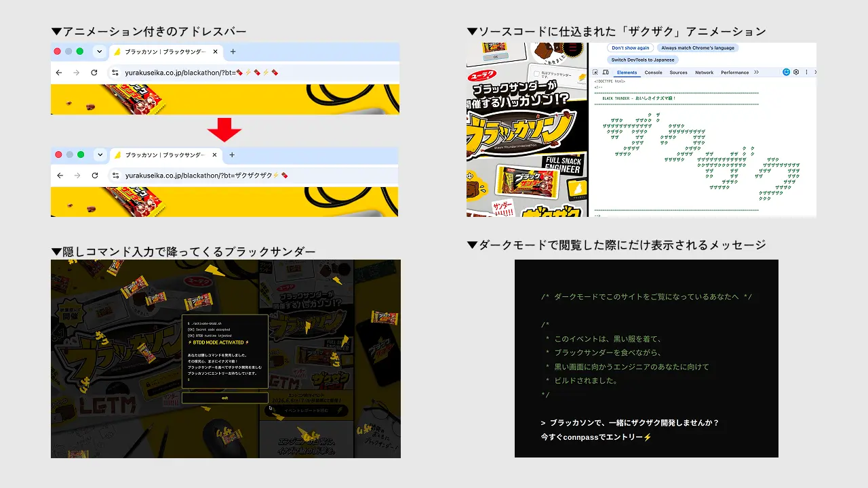Select the [OK] Secret code accepted line
The height and width of the screenshot is (488, 868).
click(209, 329)
